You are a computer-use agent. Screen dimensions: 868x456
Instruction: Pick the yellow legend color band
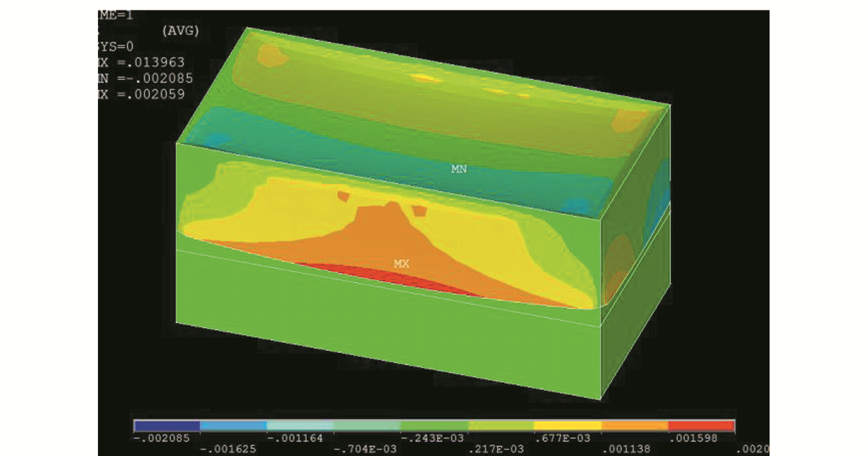tap(568, 425)
